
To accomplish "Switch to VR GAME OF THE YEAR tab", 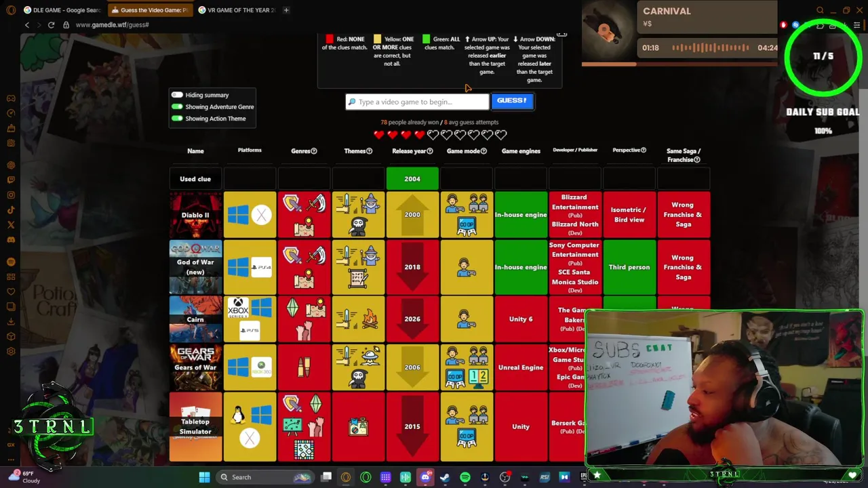I will coord(237,10).
